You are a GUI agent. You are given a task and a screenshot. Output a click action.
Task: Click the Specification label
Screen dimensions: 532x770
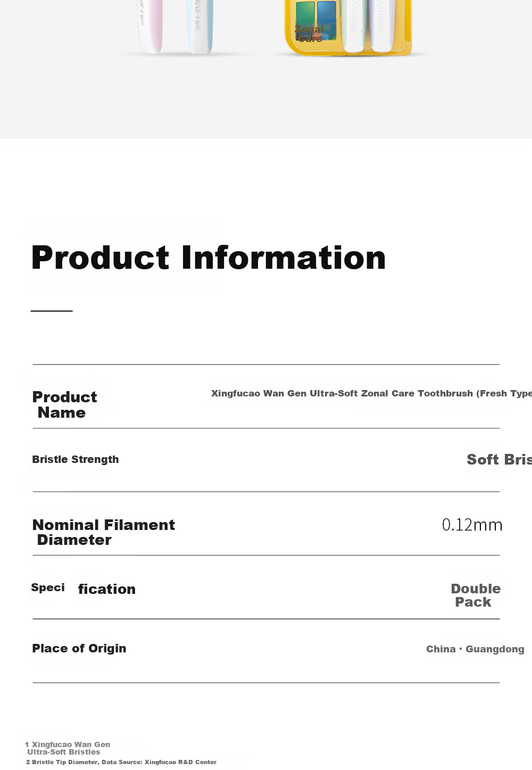(84, 589)
